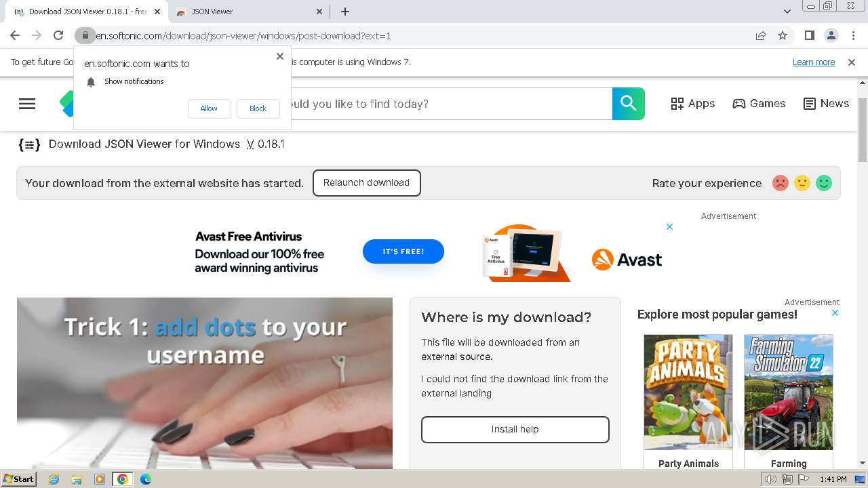Open the News section

[x=826, y=104]
